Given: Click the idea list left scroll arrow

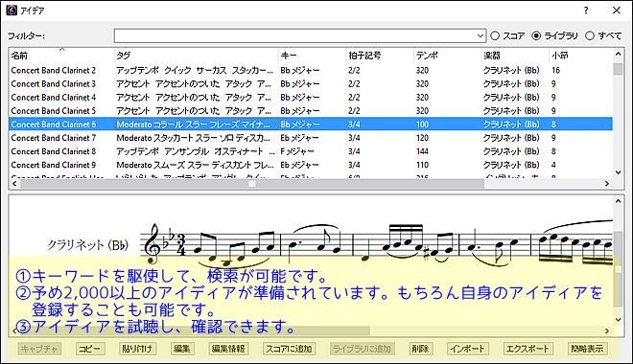Looking at the screenshot, I should [x=14, y=184].
